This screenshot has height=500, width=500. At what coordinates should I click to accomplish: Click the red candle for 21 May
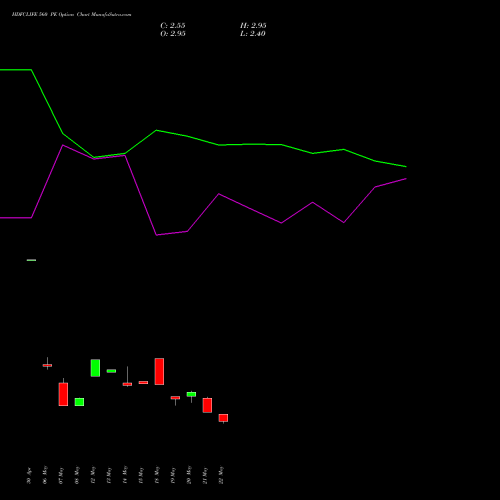click(207, 405)
